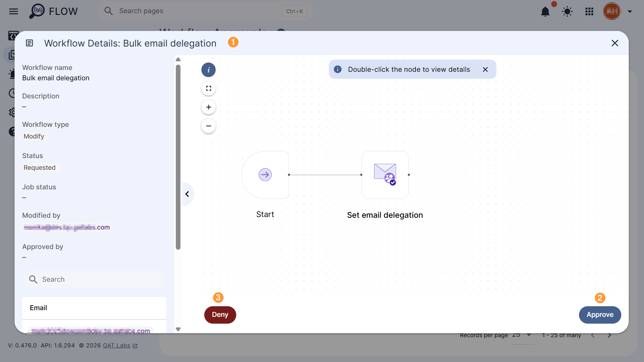The width and height of the screenshot is (644, 362).
Task: Open Records per page dropdown
Action: coord(523,335)
